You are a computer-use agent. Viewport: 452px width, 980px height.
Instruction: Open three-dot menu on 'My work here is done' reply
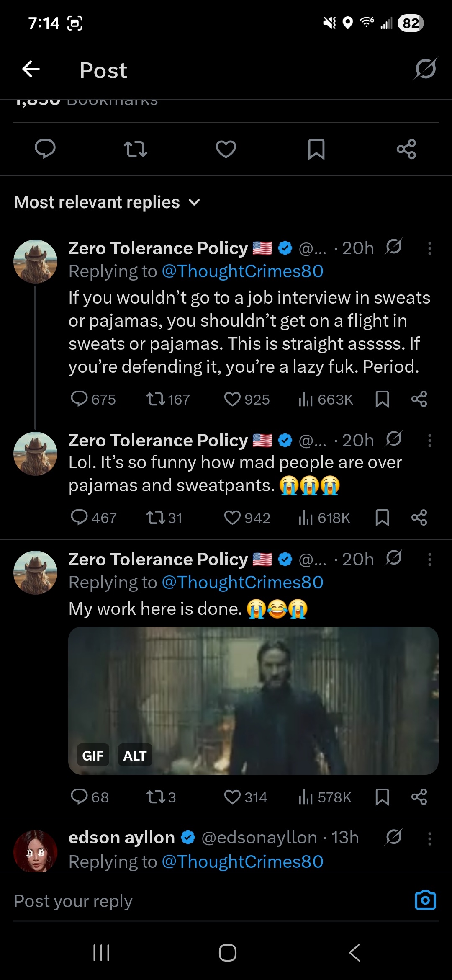pos(429,560)
